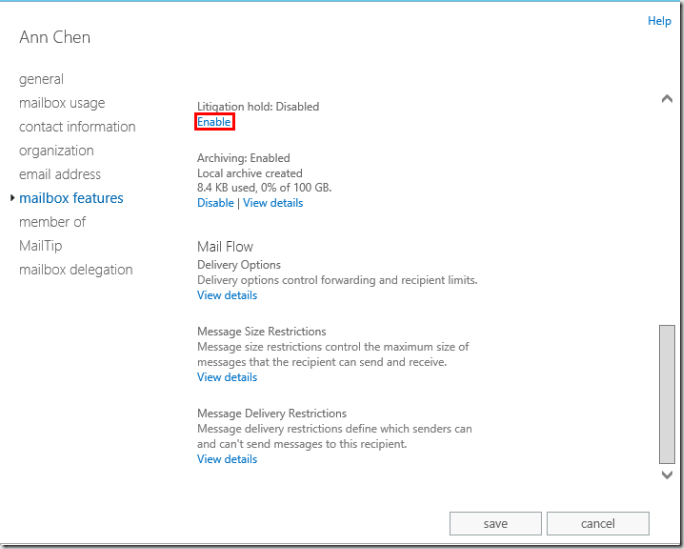Click the scroll up arrow

(667, 99)
